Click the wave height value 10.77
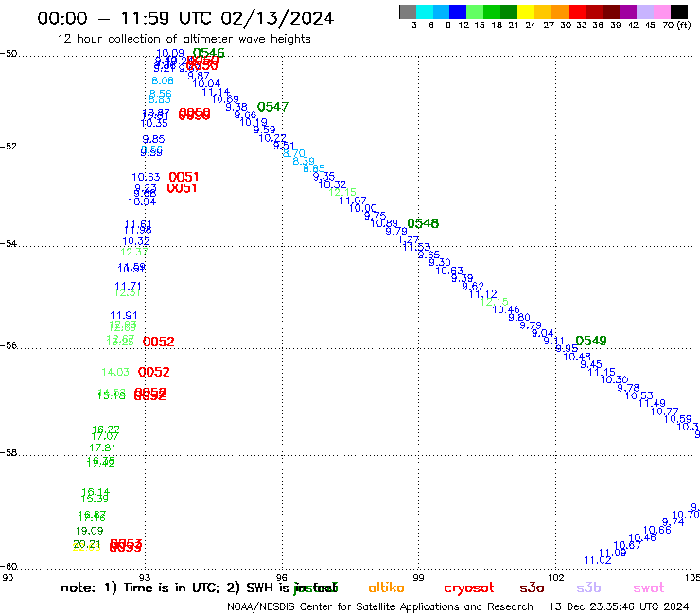700x615 pixels. coord(664,412)
